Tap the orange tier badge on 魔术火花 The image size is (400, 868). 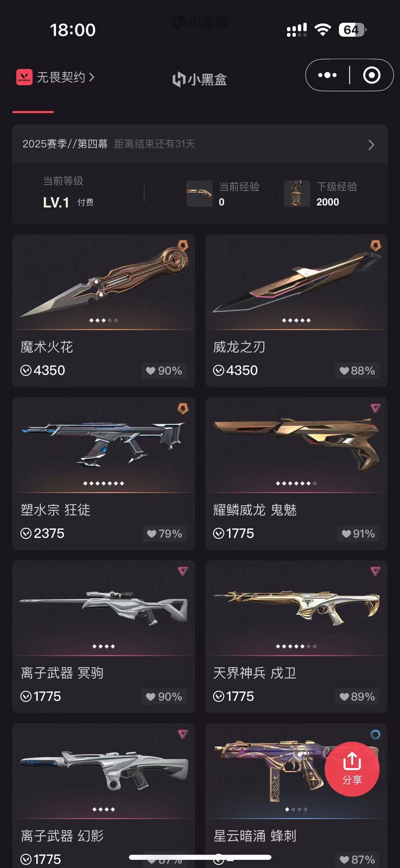183,245
